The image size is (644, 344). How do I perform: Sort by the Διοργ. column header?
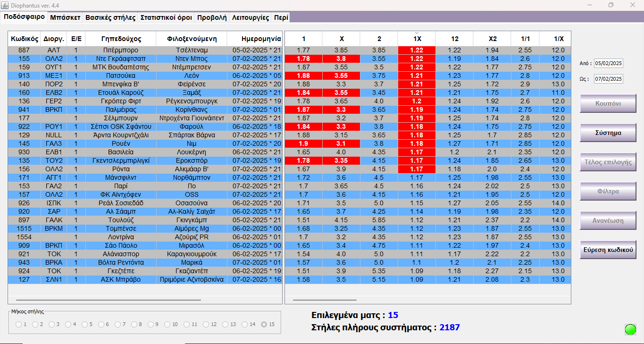pyautogui.click(x=54, y=39)
